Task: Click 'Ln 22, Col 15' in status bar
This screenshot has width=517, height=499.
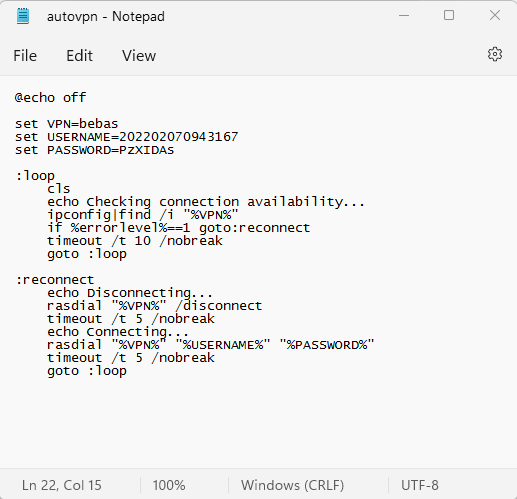Action: click(62, 485)
